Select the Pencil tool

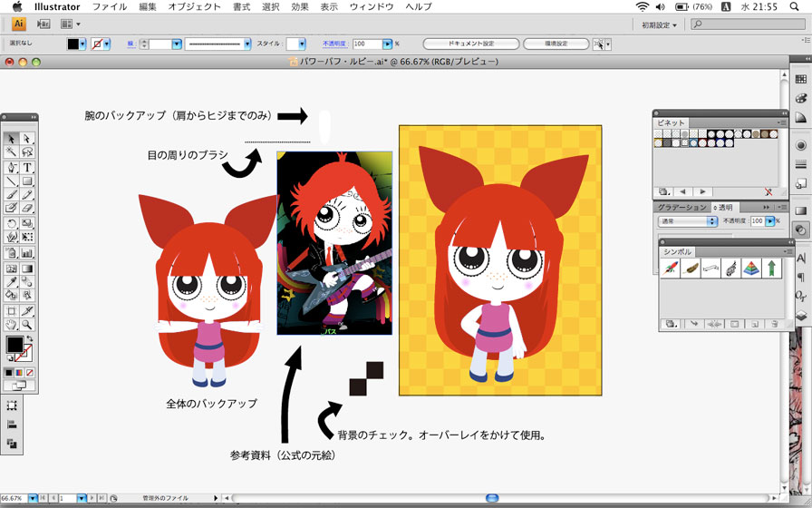click(x=27, y=194)
